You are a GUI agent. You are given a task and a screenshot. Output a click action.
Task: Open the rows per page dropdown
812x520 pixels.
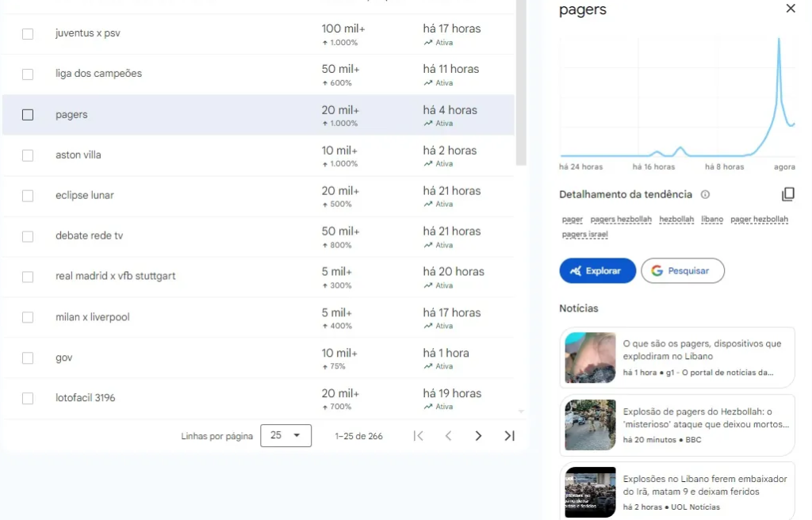(285, 436)
